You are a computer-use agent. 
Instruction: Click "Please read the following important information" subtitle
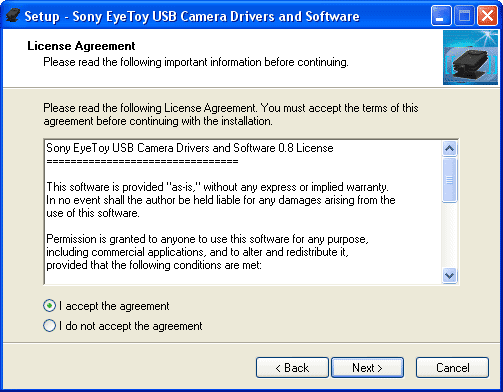[196, 62]
